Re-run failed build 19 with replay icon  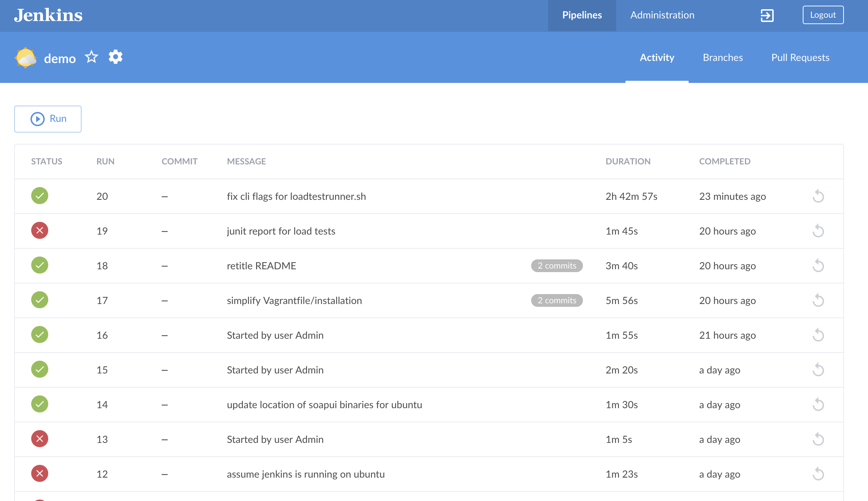(818, 231)
